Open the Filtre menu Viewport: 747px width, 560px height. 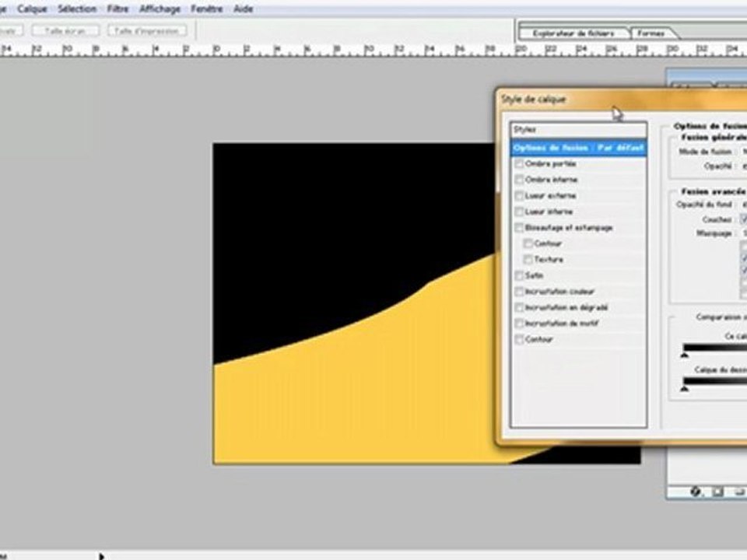pos(117,9)
